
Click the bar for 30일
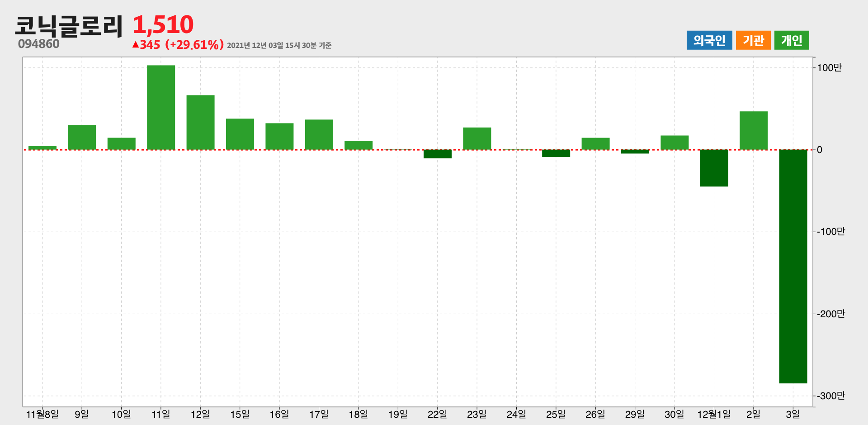(x=675, y=143)
